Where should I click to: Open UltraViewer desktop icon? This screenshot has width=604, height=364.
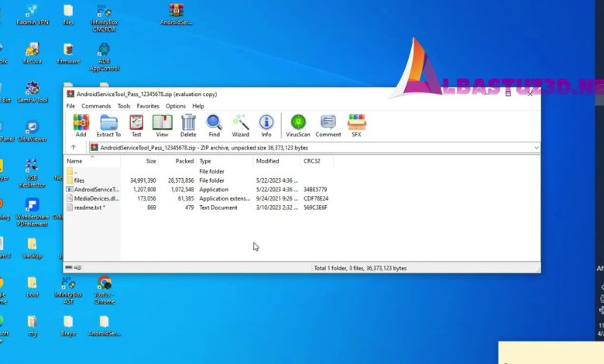click(33, 131)
